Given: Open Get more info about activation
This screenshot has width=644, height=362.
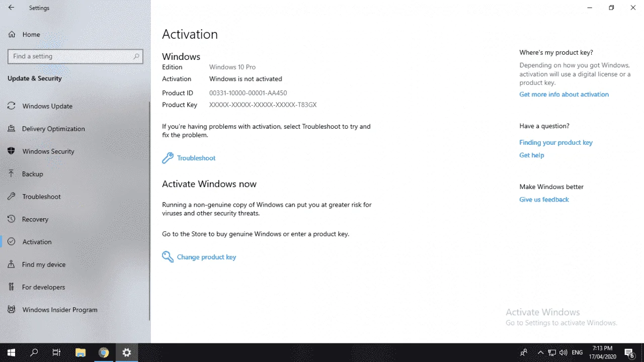Looking at the screenshot, I should coord(564,94).
